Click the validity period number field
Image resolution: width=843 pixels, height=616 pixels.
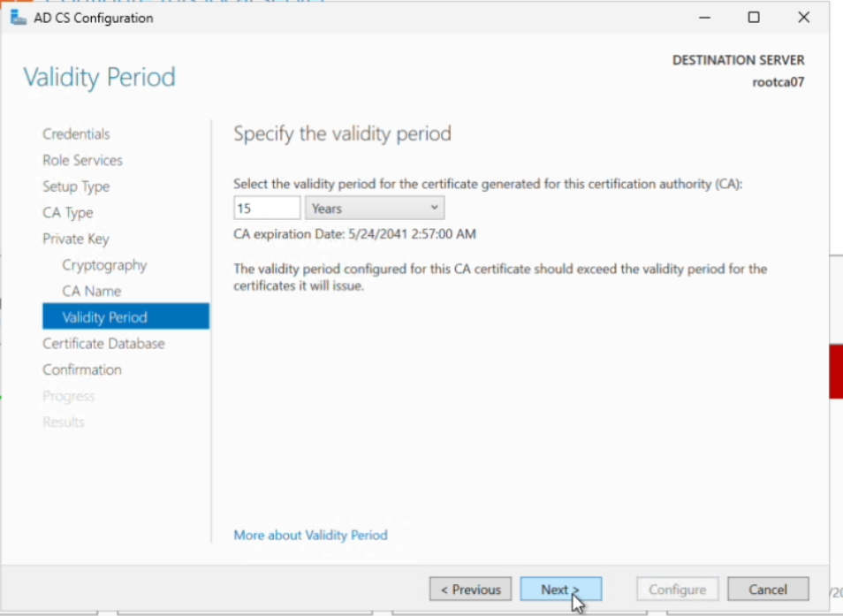pyautogui.click(x=267, y=208)
